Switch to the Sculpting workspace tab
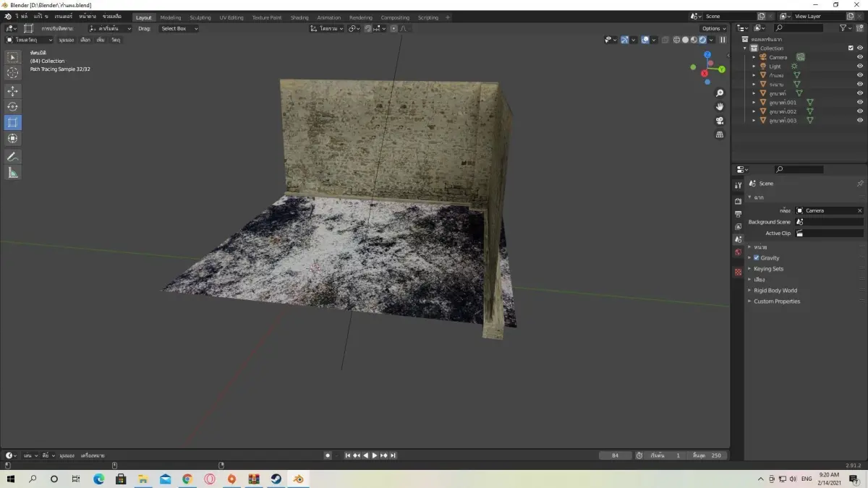Image resolution: width=868 pixels, height=488 pixels. coord(200,17)
